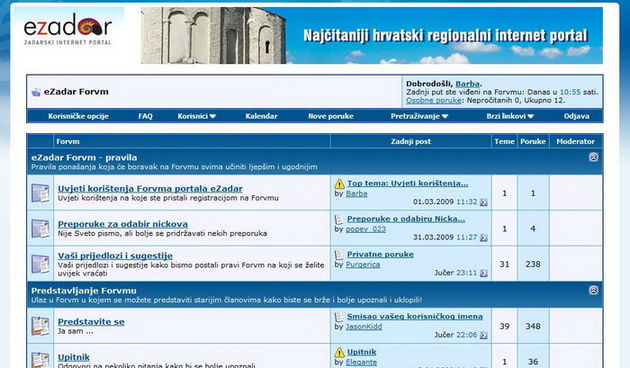630x368 pixels.
Task: Click warning icon next to Top tema post
Action: (340, 184)
